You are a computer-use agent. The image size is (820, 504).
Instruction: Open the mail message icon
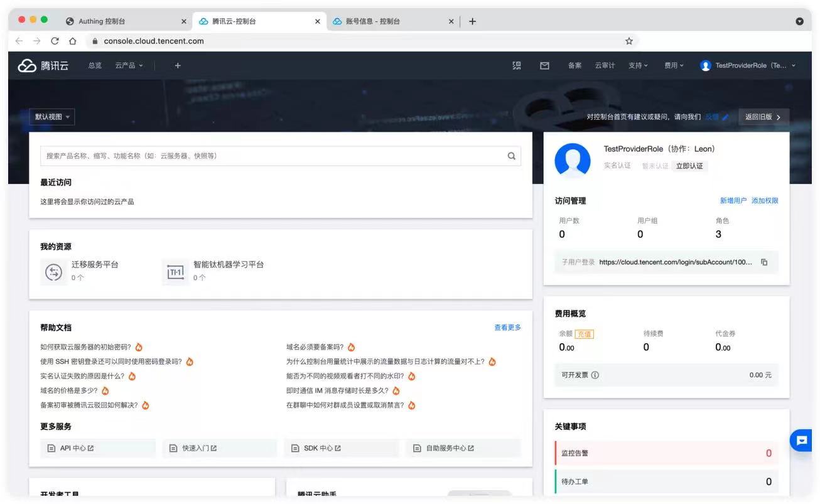[544, 65]
